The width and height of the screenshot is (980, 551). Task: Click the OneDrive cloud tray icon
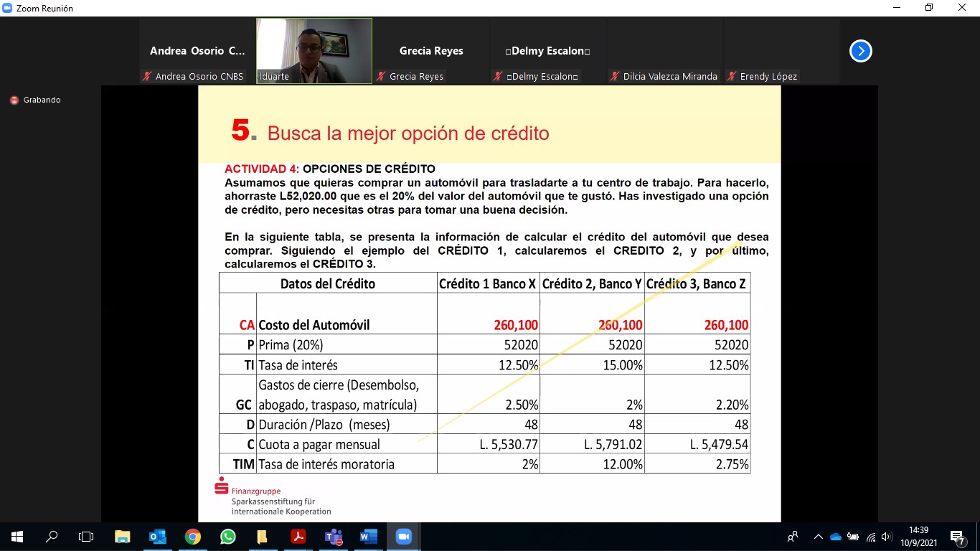click(835, 537)
